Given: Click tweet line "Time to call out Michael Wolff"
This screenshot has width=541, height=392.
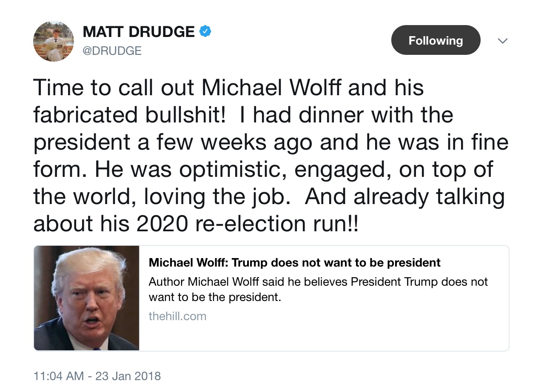Looking at the screenshot, I should pyautogui.click(x=229, y=88).
